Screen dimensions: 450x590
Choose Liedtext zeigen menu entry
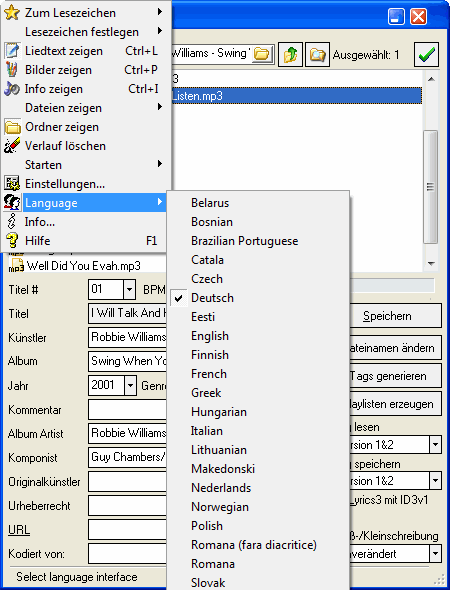point(86,51)
